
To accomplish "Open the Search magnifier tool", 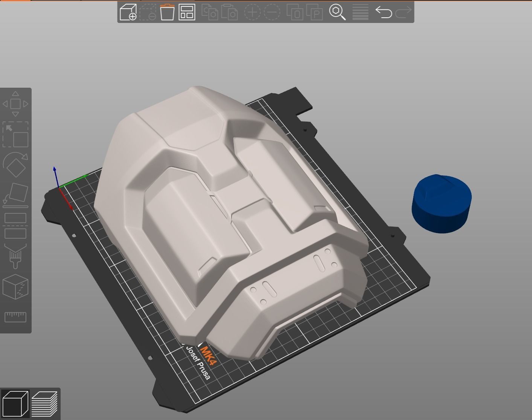I will 337,12.
